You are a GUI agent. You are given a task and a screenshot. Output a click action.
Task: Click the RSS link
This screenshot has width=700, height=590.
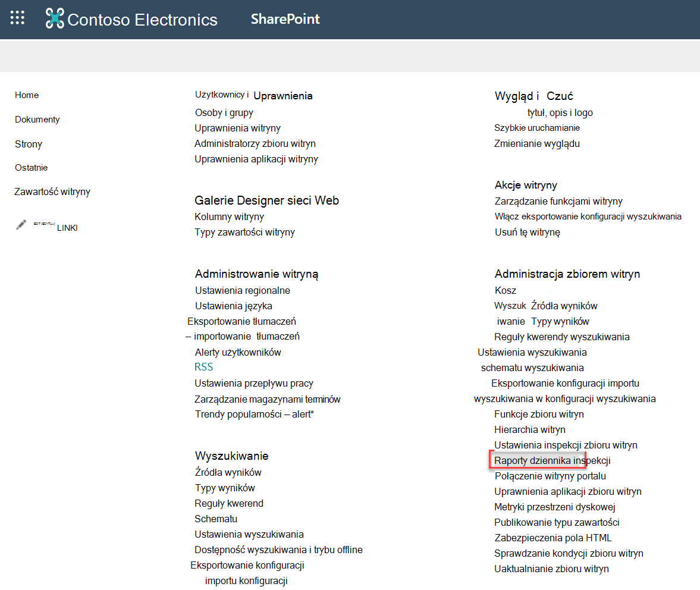(x=203, y=367)
